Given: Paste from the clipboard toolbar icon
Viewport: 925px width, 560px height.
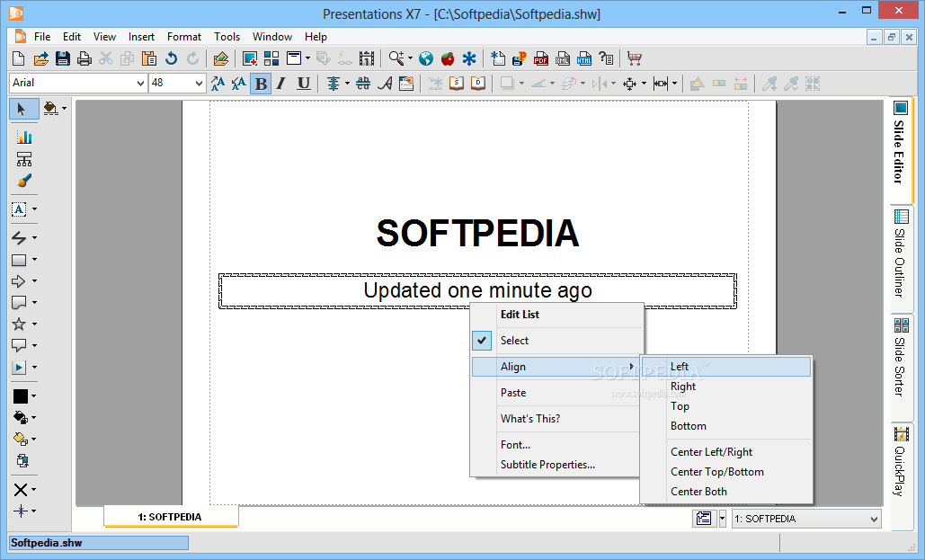Looking at the screenshot, I should (x=149, y=58).
